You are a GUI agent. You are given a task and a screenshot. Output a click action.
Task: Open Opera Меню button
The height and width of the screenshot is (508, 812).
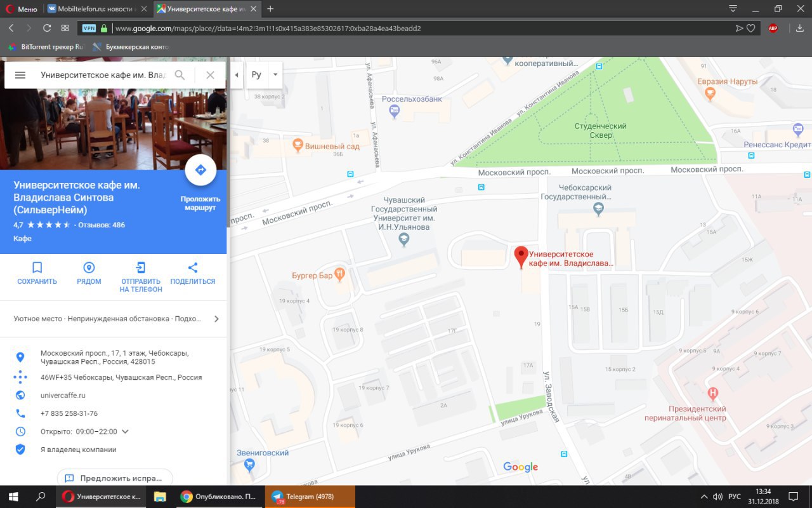point(22,9)
